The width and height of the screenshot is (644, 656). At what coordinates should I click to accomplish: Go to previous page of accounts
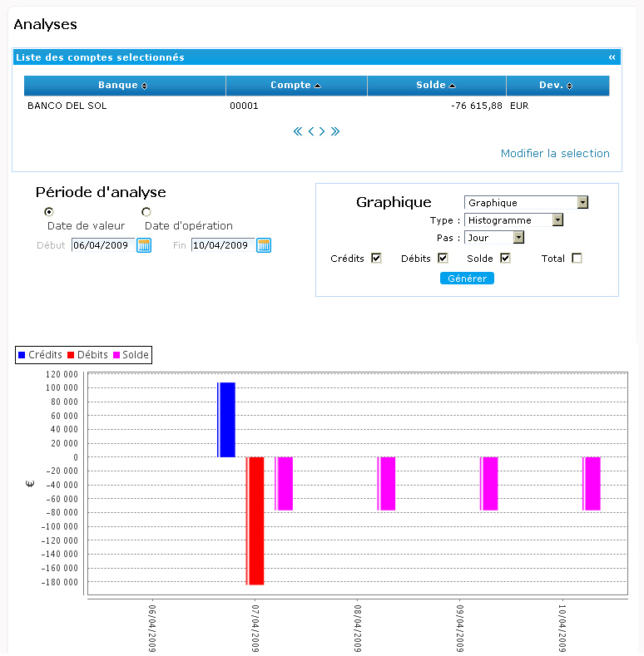[311, 131]
